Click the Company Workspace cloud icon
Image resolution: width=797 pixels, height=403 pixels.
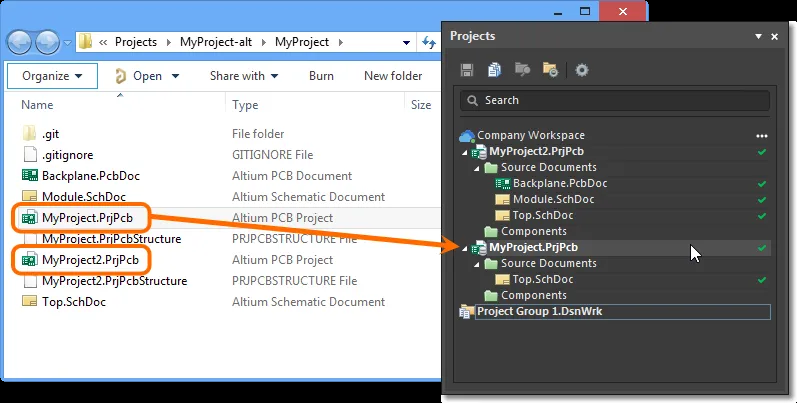467,136
